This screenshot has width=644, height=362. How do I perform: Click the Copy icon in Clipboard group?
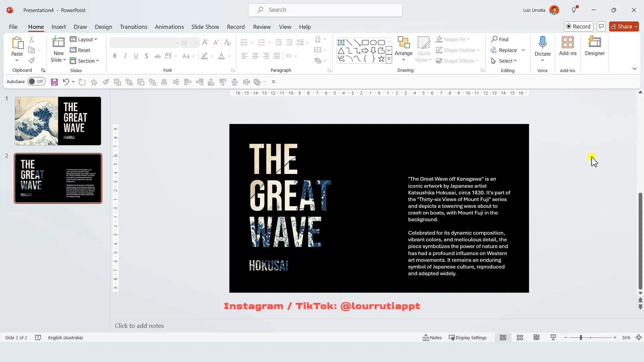(32, 50)
